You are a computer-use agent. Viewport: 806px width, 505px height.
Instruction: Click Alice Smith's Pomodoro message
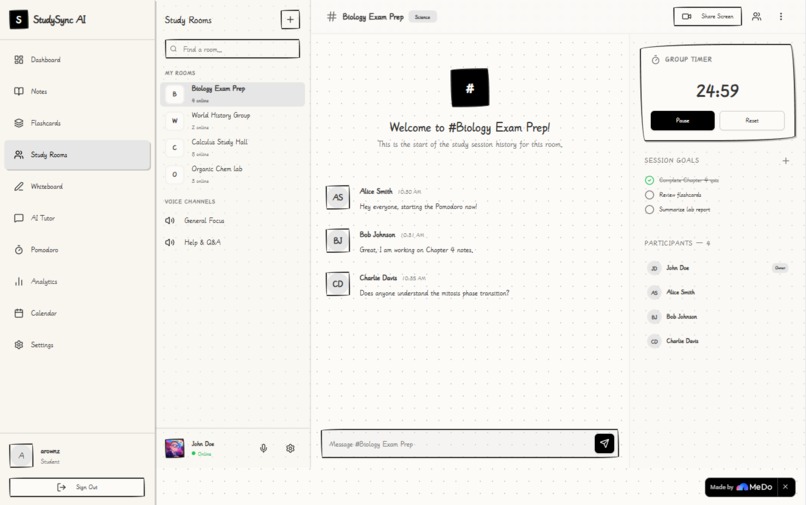[x=418, y=207]
